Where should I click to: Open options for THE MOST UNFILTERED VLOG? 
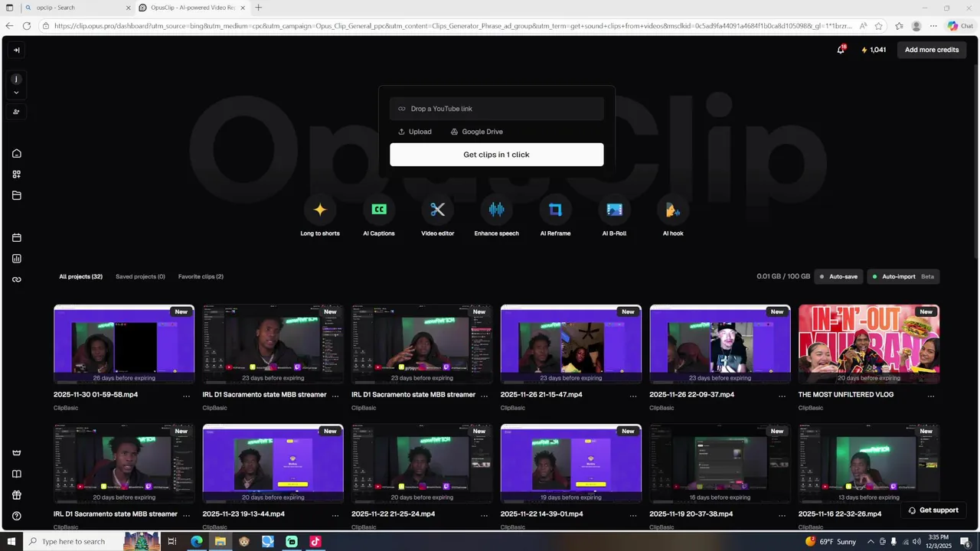931,396
